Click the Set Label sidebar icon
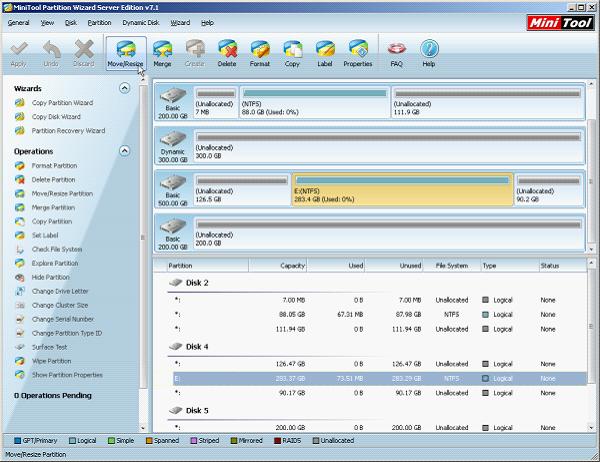600x462 pixels. [20, 235]
